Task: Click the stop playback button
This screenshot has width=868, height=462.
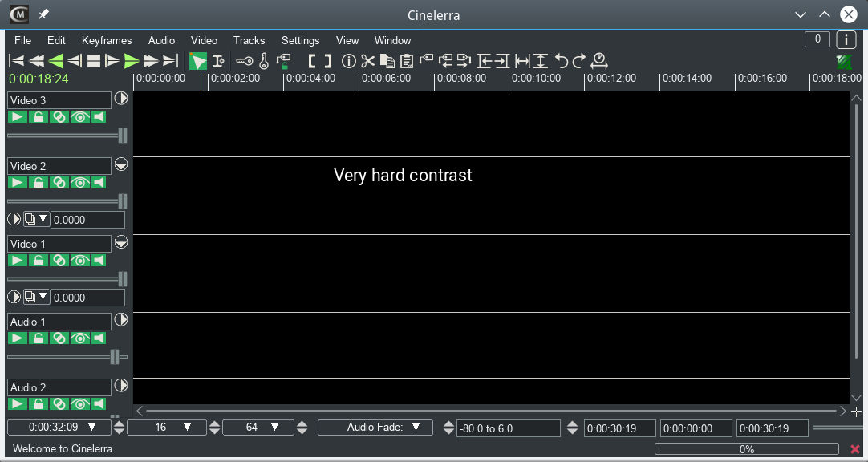Action: click(94, 61)
